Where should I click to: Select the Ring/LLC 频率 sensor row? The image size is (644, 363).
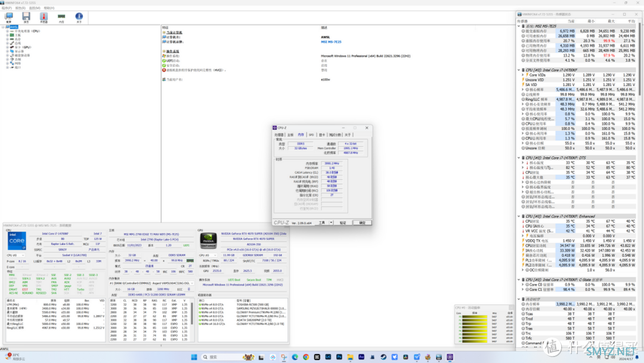pos(578,100)
